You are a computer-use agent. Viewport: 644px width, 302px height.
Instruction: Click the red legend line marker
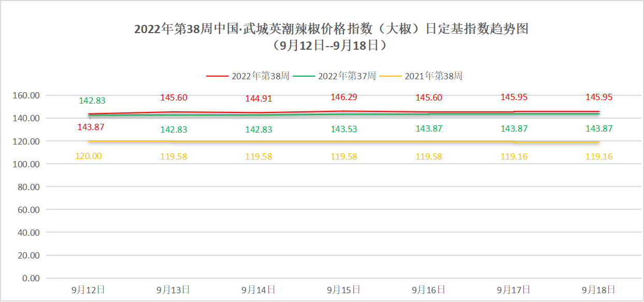217,76
